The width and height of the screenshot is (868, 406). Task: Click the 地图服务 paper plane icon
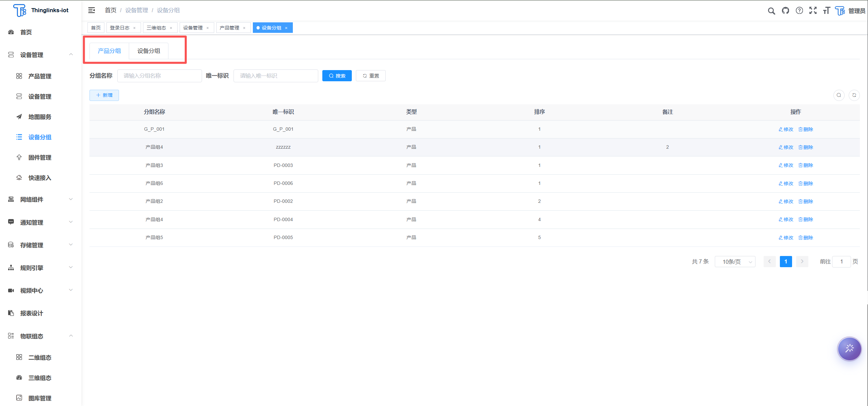click(19, 117)
